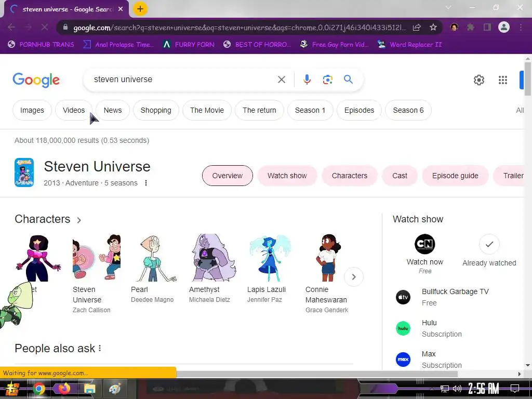Click the avatar extension icon beside the star
532x399 pixels.
(454, 27)
